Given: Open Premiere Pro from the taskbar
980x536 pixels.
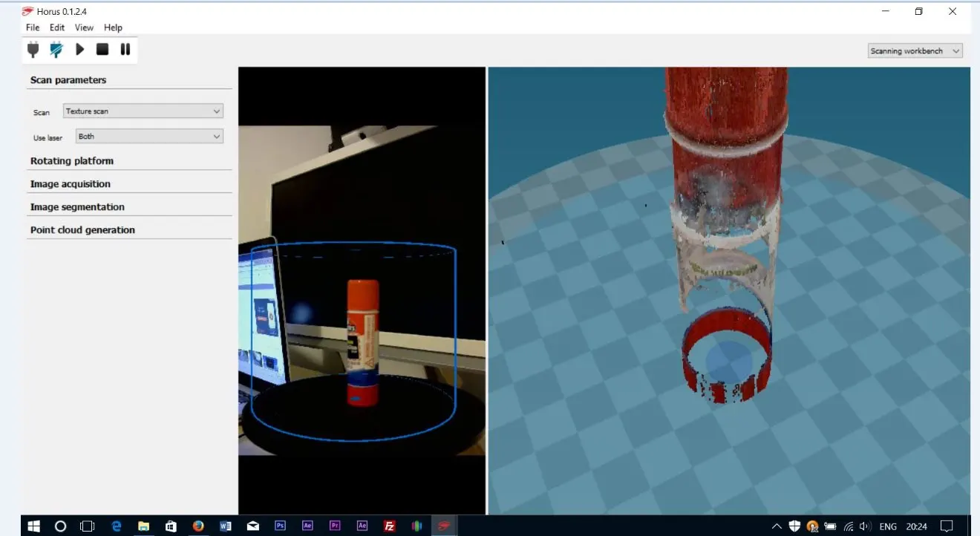Looking at the screenshot, I should [335, 526].
